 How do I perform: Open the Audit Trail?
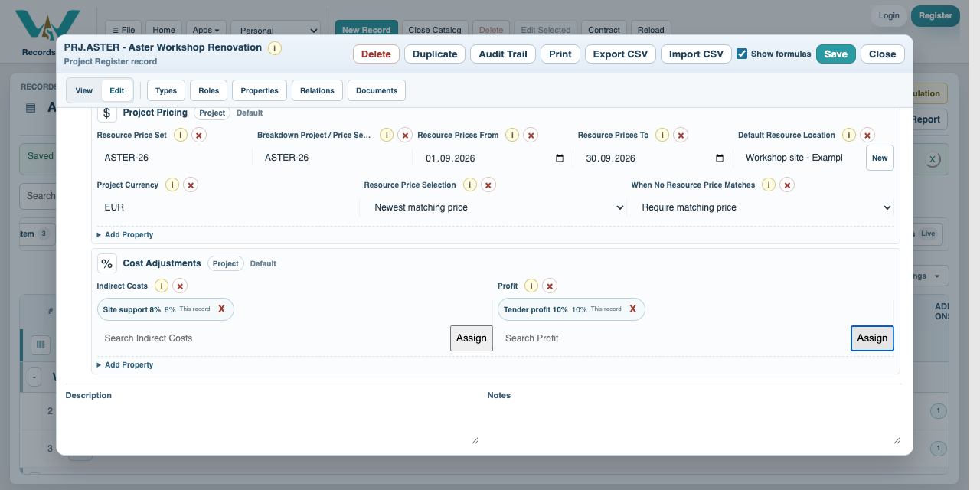(x=503, y=54)
